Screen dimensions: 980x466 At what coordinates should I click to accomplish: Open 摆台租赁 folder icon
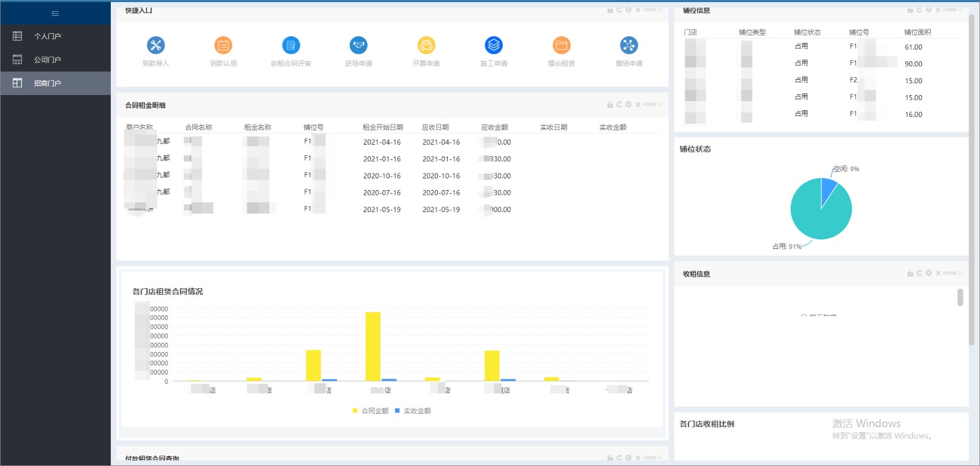(x=562, y=45)
